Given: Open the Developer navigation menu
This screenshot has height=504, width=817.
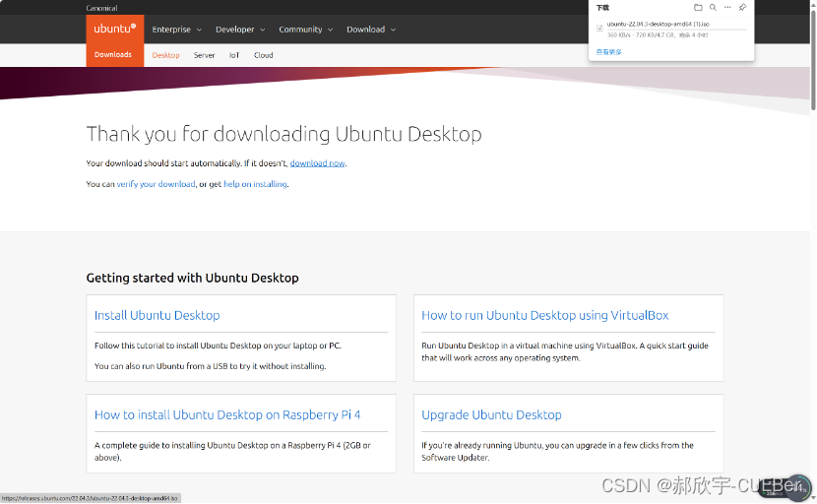Looking at the screenshot, I should point(235,30).
